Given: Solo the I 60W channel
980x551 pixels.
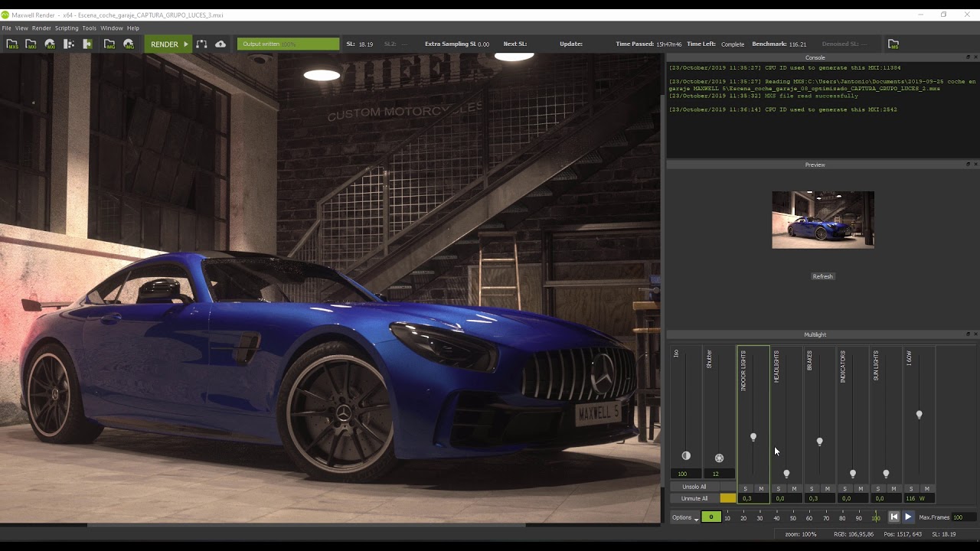Looking at the screenshot, I should [x=911, y=489].
